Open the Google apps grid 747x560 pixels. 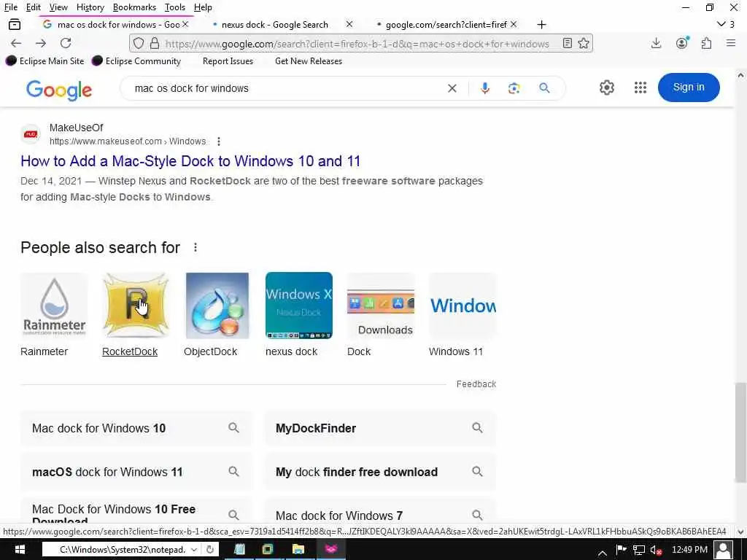[x=640, y=87]
